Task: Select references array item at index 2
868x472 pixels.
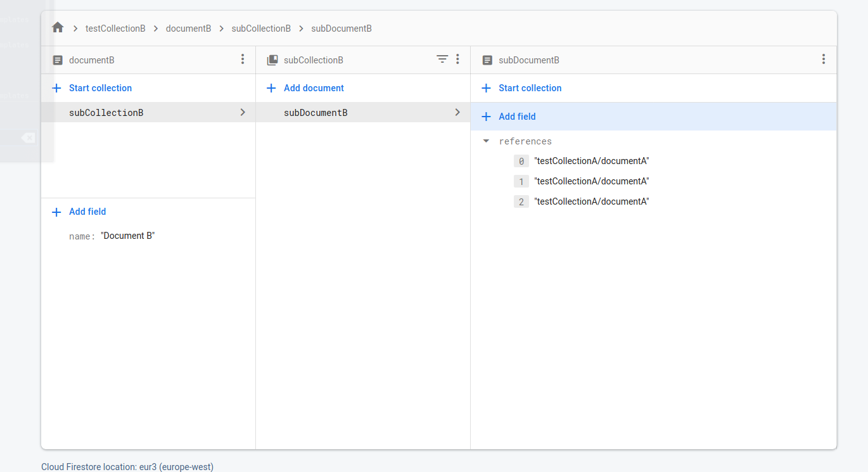Action: click(592, 201)
